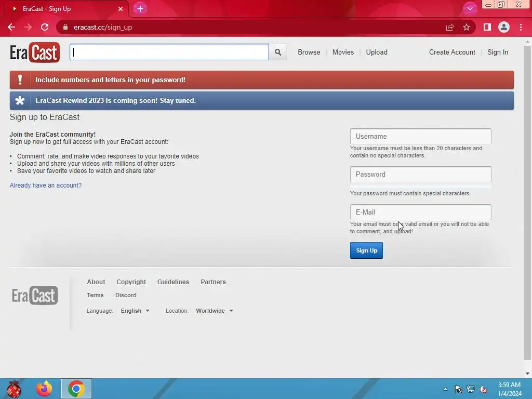
Task: Open the Copyright footer link
Action: [131, 282]
